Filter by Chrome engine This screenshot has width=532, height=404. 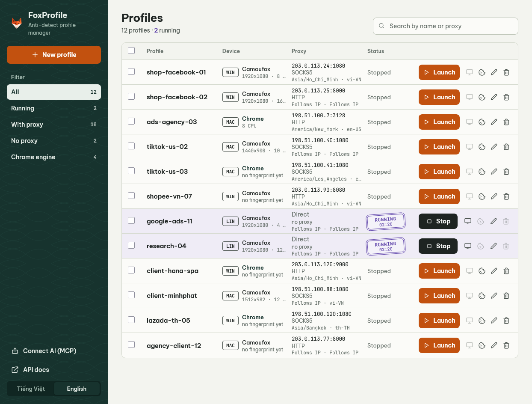coord(54,157)
